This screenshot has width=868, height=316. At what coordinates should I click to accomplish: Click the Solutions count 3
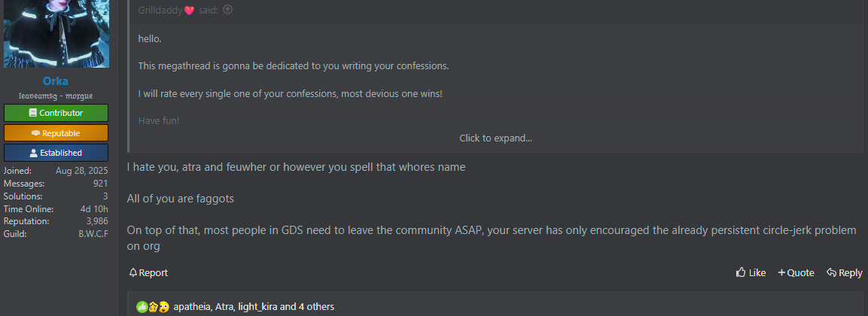click(x=105, y=196)
